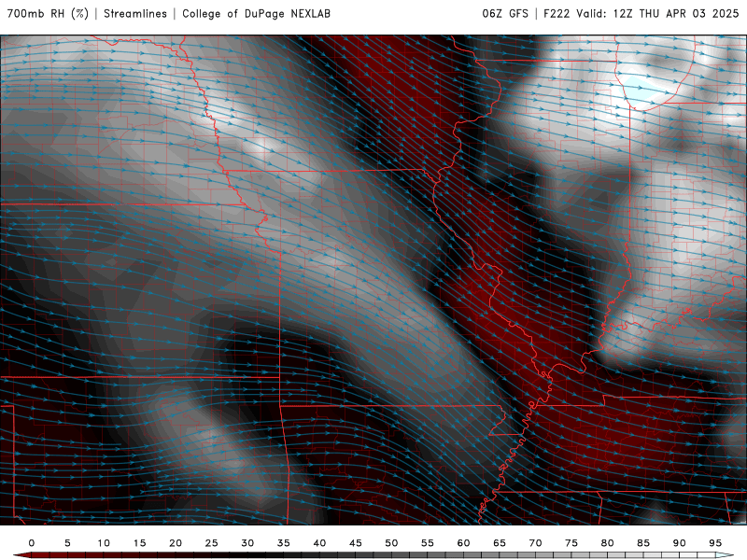Select the "0" value on the color scale
This screenshot has width=747, height=560.
click(32, 543)
